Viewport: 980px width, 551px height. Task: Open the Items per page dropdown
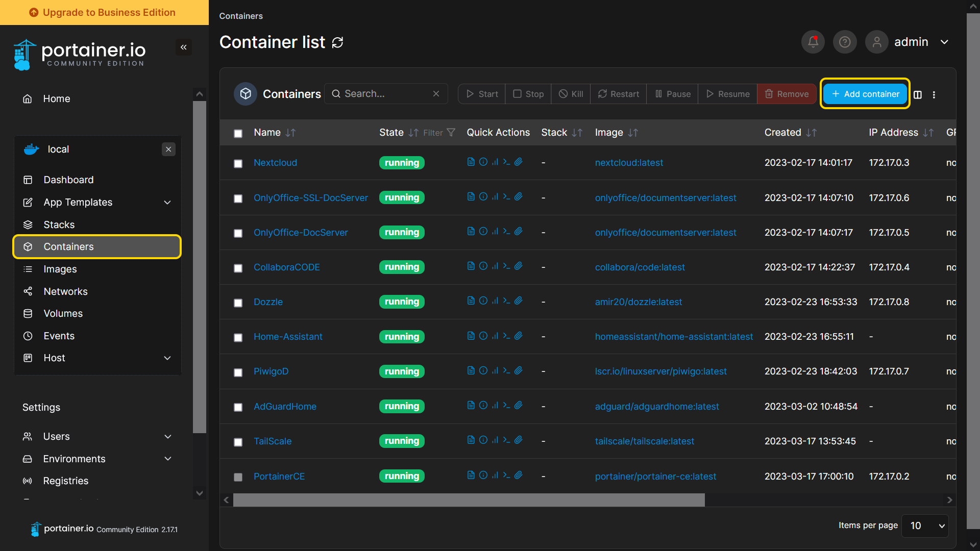[x=925, y=525]
